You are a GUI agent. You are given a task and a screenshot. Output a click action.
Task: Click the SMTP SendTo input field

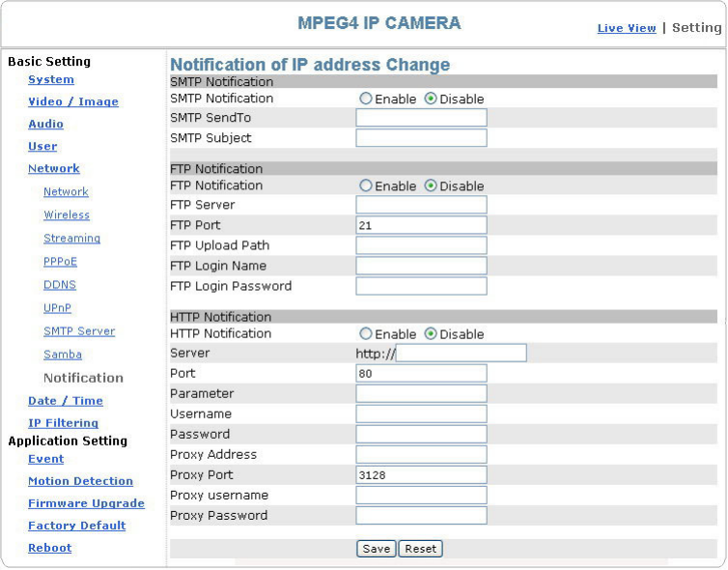(421, 118)
